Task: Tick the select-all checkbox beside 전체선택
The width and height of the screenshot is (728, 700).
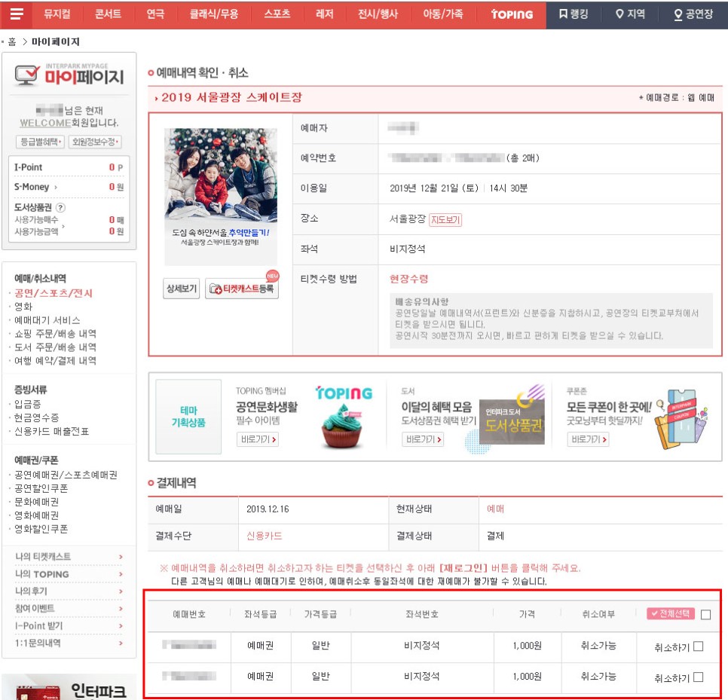Action: (x=705, y=615)
